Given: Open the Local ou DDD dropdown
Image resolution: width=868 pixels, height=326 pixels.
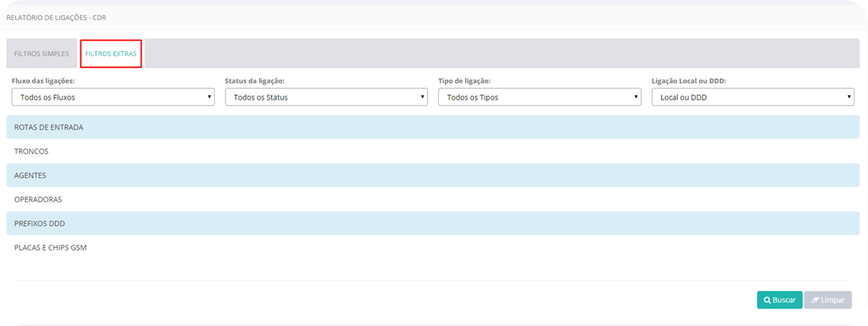Looking at the screenshot, I should [x=753, y=98].
